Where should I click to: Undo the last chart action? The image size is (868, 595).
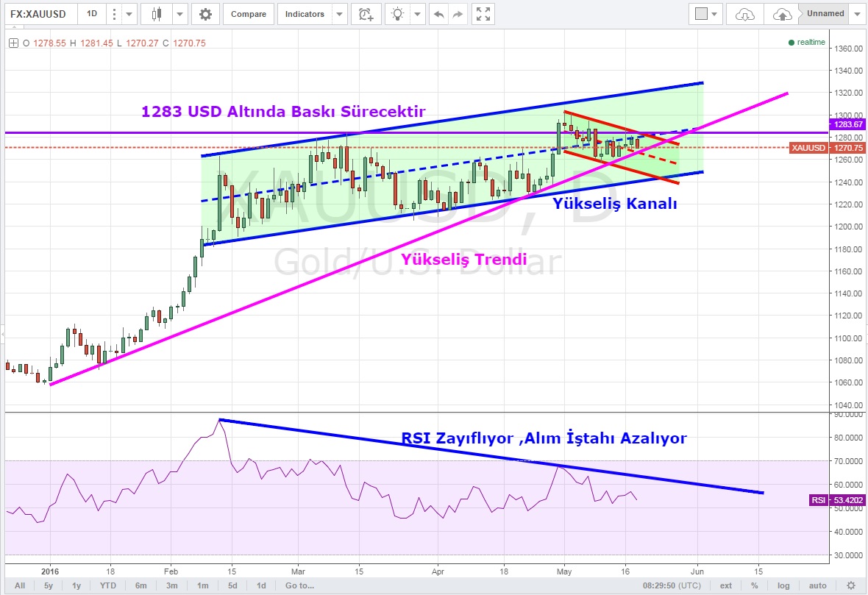pos(439,14)
